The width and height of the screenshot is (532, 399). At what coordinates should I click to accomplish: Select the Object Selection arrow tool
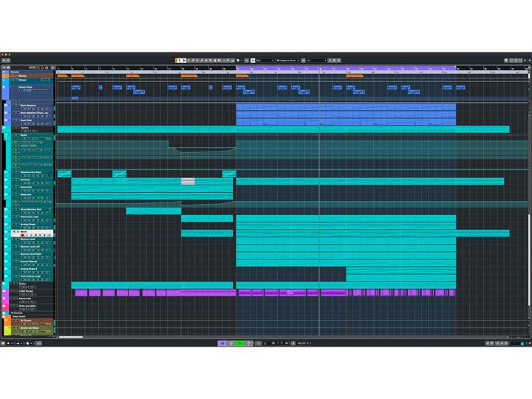(177, 60)
